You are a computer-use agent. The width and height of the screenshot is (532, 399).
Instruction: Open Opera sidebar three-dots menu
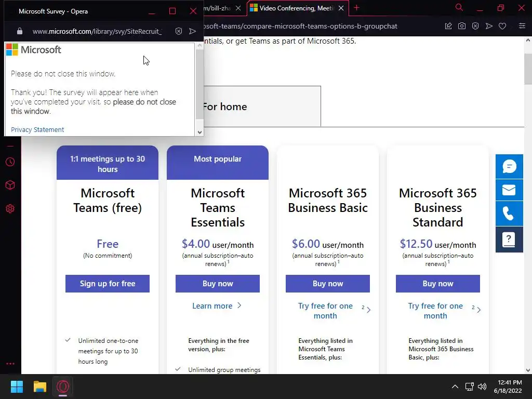(10, 364)
